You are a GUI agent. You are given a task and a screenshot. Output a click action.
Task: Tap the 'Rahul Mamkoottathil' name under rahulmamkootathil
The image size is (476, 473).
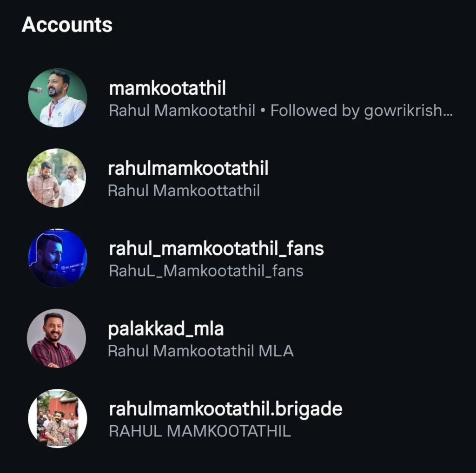tap(184, 191)
